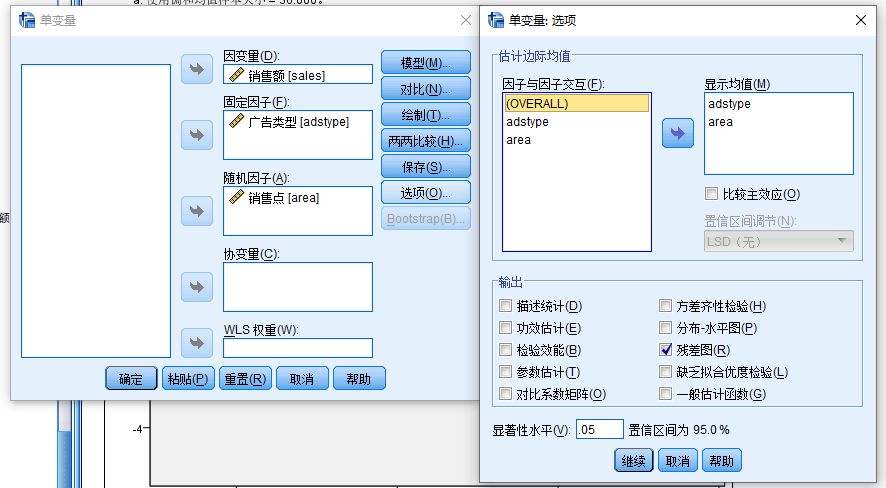Image resolution: width=886 pixels, height=488 pixels.
Task: Click disabled Bootstrap(B)... button
Action: pos(425,219)
